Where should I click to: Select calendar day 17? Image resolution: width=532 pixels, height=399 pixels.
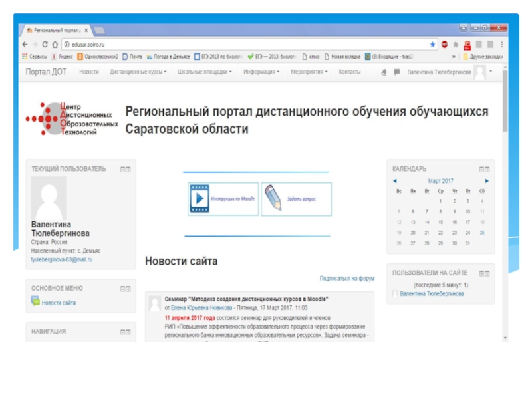coord(468,223)
